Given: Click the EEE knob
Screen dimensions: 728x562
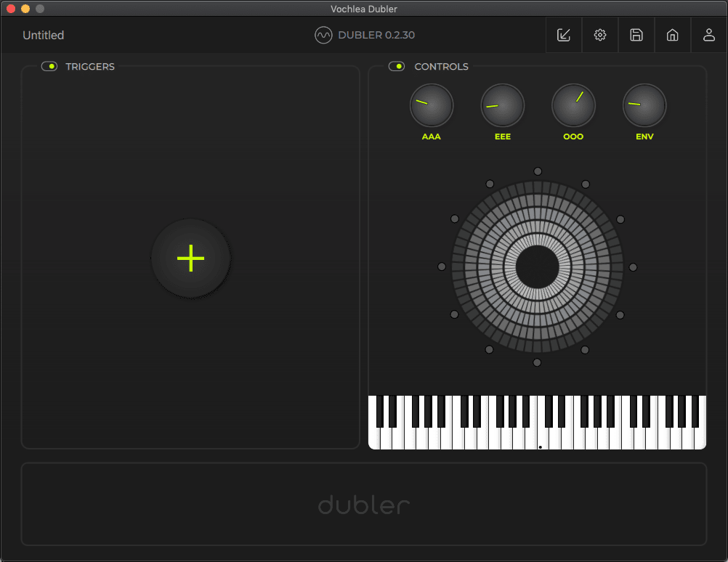Looking at the screenshot, I should click(502, 105).
